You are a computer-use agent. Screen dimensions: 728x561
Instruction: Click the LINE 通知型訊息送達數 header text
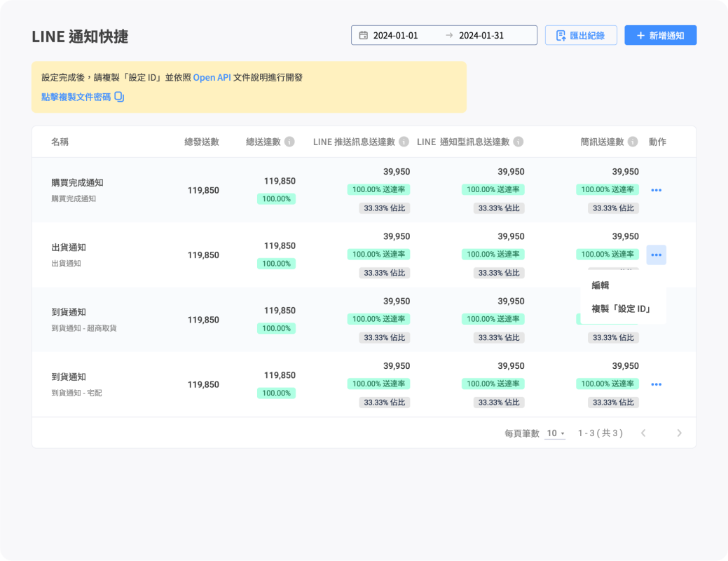[463, 142]
